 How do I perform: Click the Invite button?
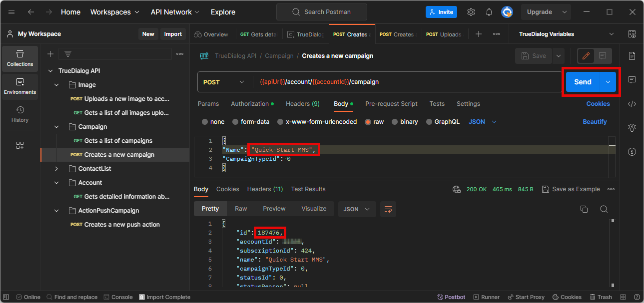pos(441,12)
